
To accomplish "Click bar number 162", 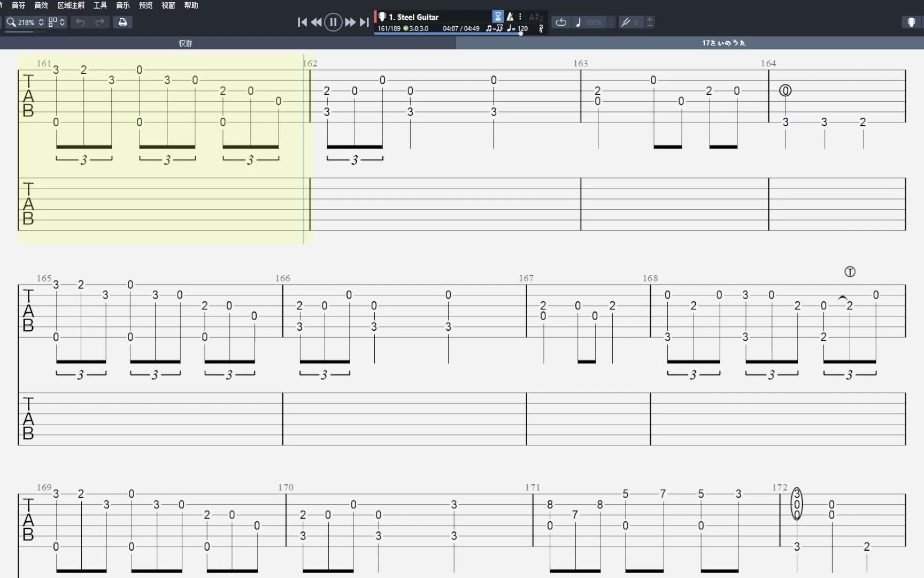I will 310,63.
